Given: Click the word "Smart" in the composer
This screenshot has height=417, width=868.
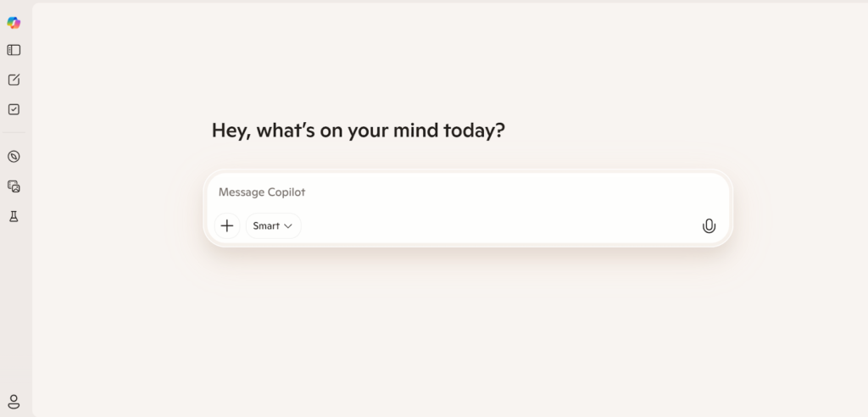Looking at the screenshot, I should point(266,226).
